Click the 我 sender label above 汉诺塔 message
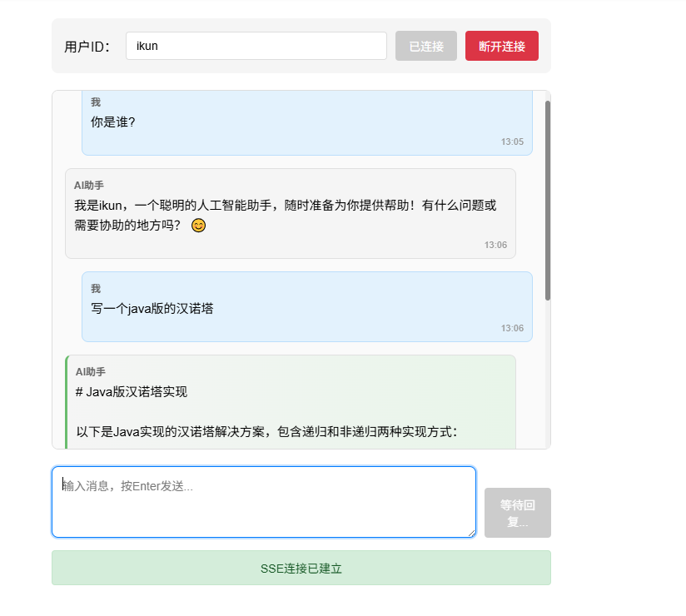The width and height of the screenshot is (686, 616). (96, 289)
